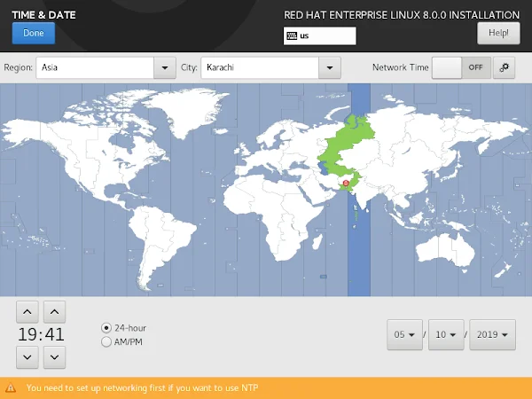
Task: Decrease minutes with the down arrow
Action: 55,357
